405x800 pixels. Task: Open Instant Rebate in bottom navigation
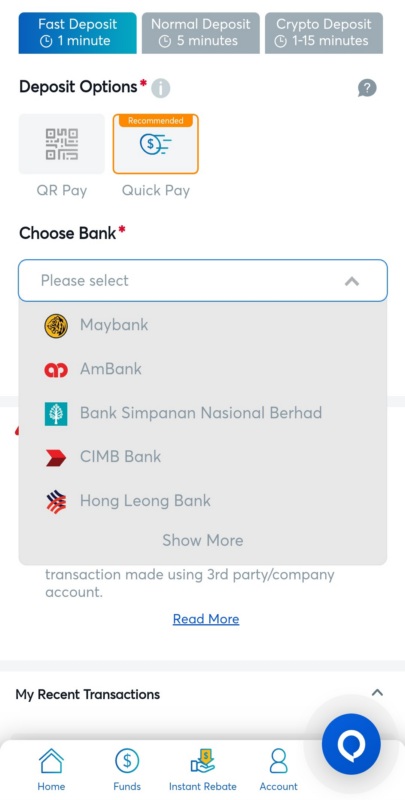pyautogui.click(x=202, y=770)
